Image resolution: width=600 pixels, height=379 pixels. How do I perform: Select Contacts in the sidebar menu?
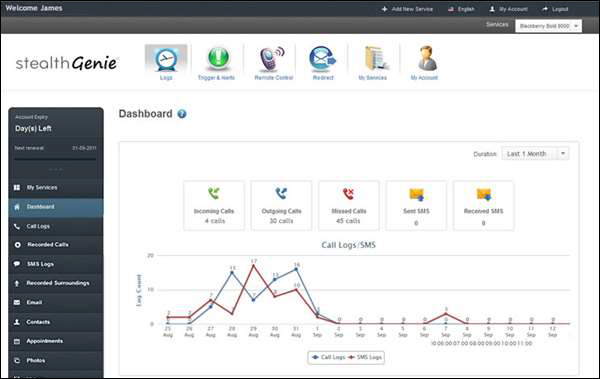(56, 322)
